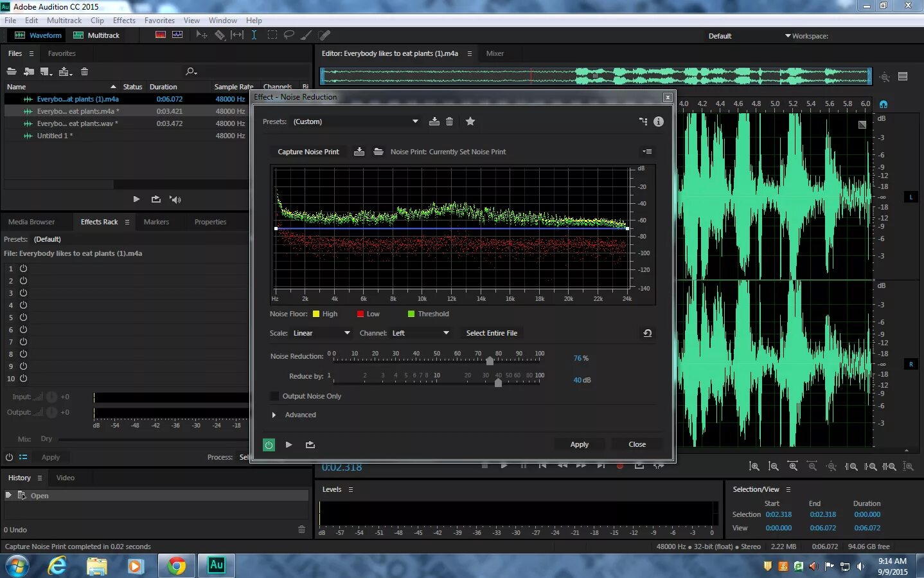Select the Razor tool
Viewport: 924px width, 578px height.
pos(220,35)
